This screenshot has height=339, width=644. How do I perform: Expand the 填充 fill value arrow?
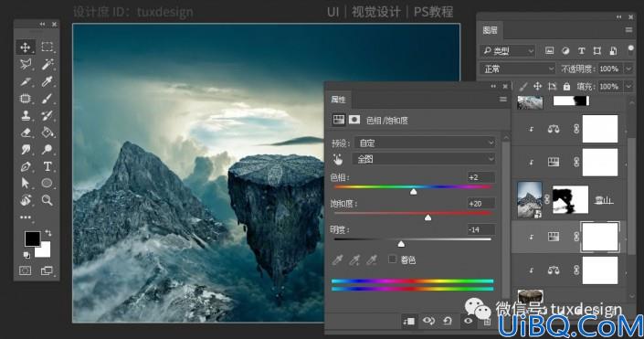(x=628, y=86)
